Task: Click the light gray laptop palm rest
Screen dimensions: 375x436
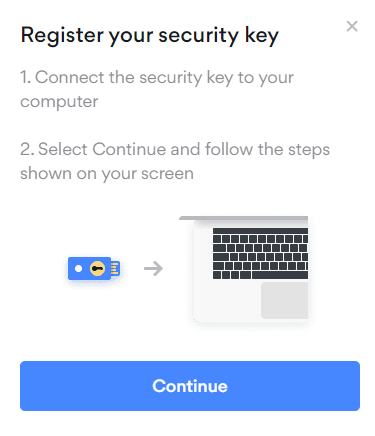Action: 227,300
